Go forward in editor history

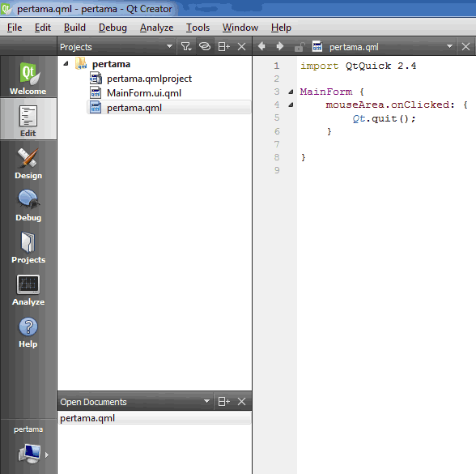coord(279,47)
